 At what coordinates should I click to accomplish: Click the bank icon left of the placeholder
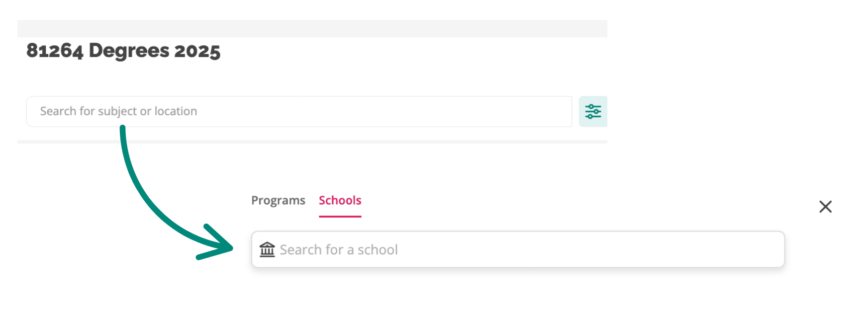(x=267, y=249)
